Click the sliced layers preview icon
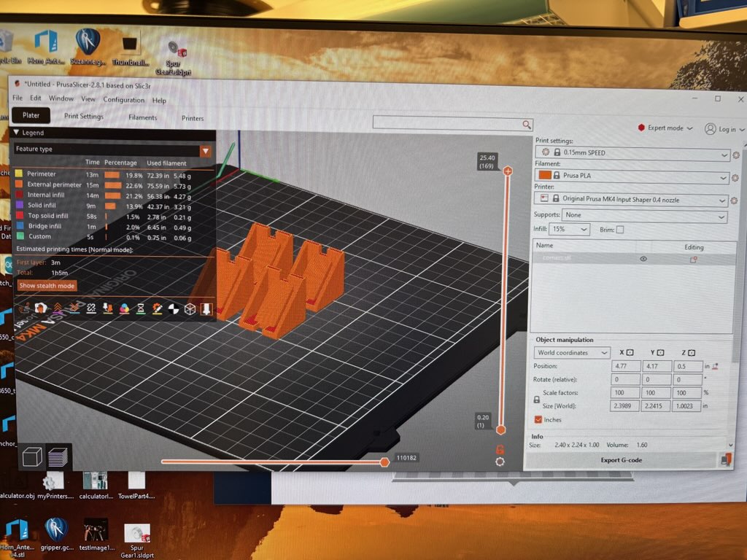This screenshot has height=560, width=747. pos(57,457)
